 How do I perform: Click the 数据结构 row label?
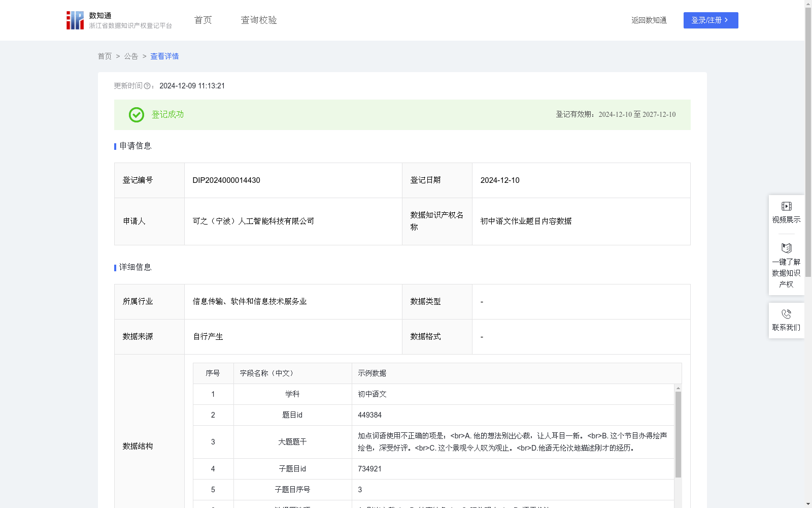point(138,447)
